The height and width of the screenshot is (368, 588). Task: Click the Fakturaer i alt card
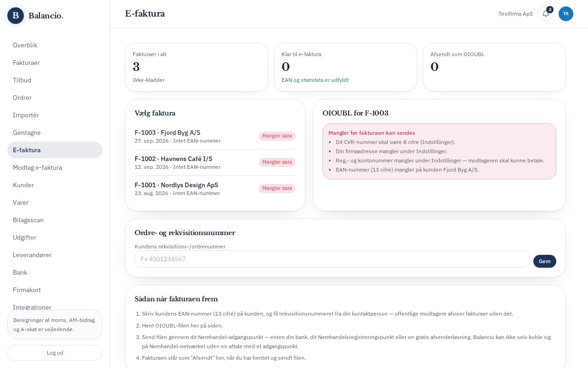197,67
